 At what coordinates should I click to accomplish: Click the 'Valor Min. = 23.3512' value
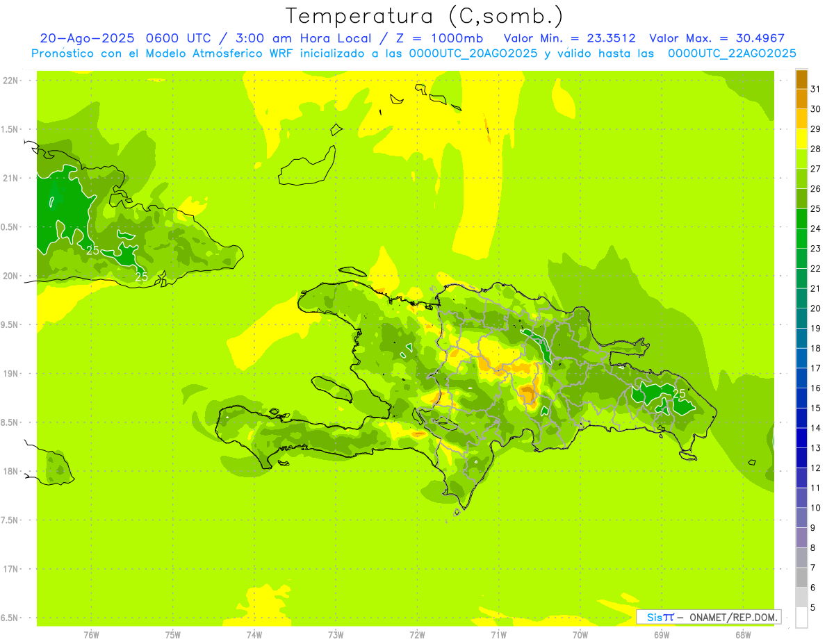(x=569, y=38)
